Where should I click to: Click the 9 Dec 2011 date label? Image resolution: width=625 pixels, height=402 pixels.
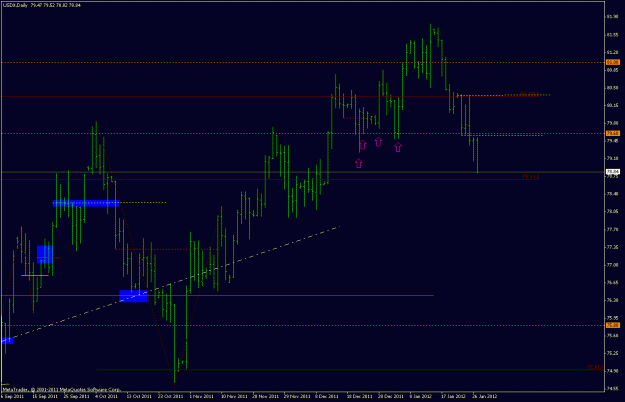pyautogui.click(x=327, y=396)
